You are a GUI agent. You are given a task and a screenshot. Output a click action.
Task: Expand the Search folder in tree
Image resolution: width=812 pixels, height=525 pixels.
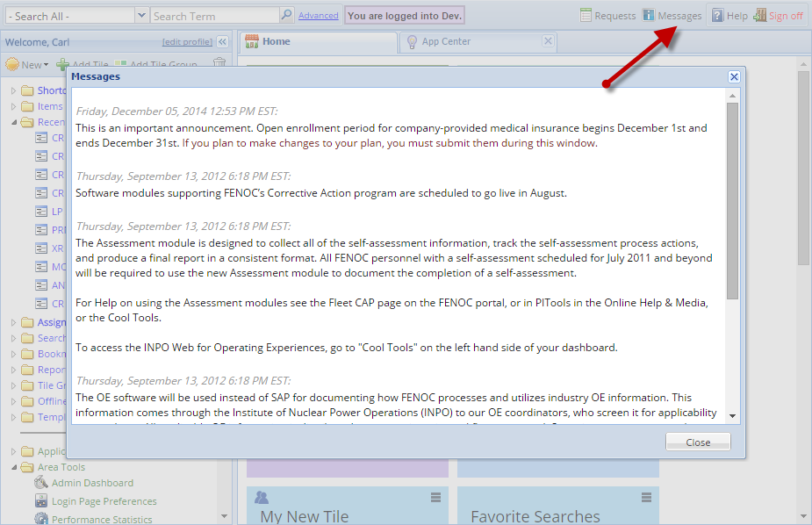pos(13,338)
